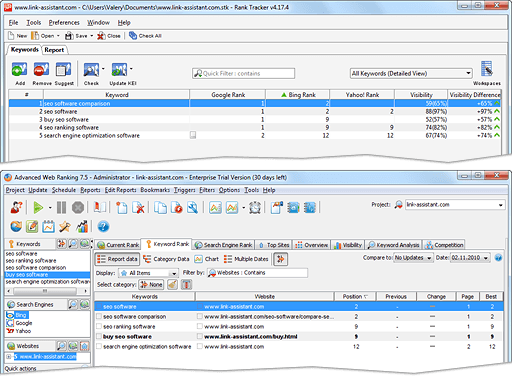Click the Update KEI icon
Screen dimensions: 512x384
click(119, 69)
